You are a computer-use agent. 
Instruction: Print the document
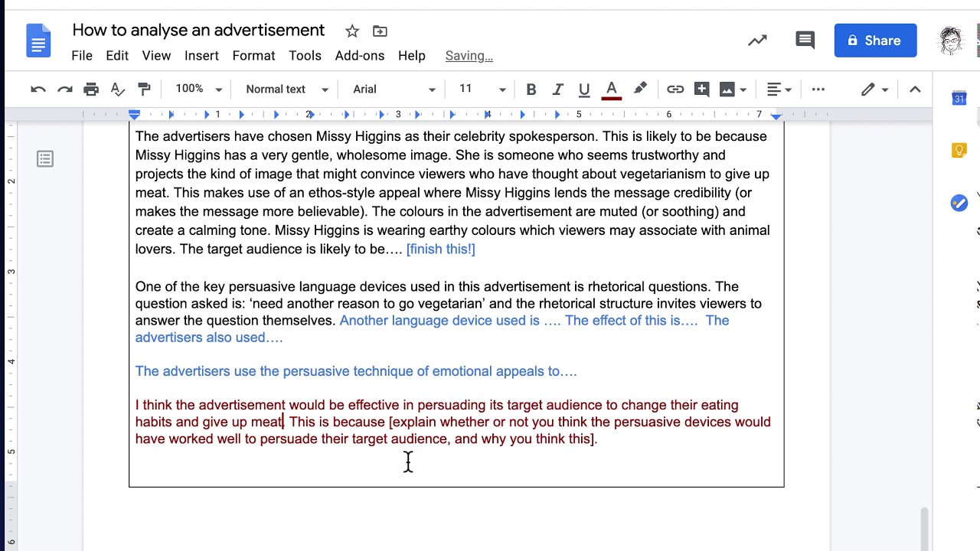(91, 90)
